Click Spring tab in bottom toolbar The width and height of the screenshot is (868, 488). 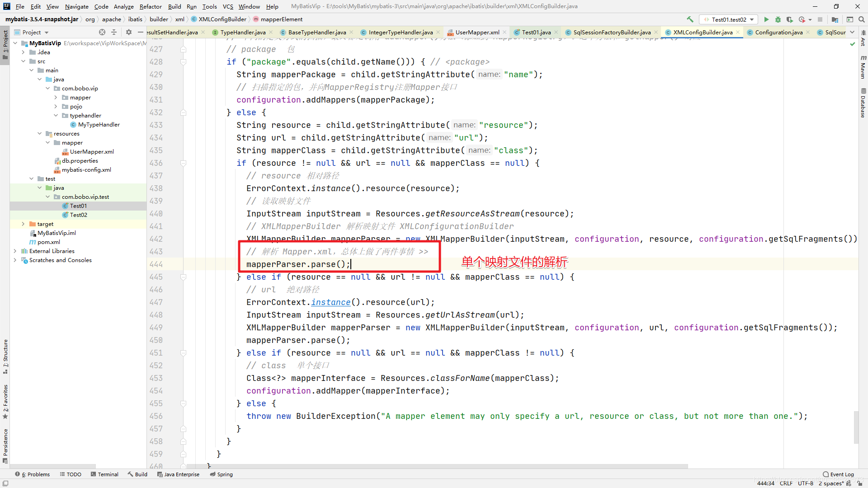[x=225, y=474]
